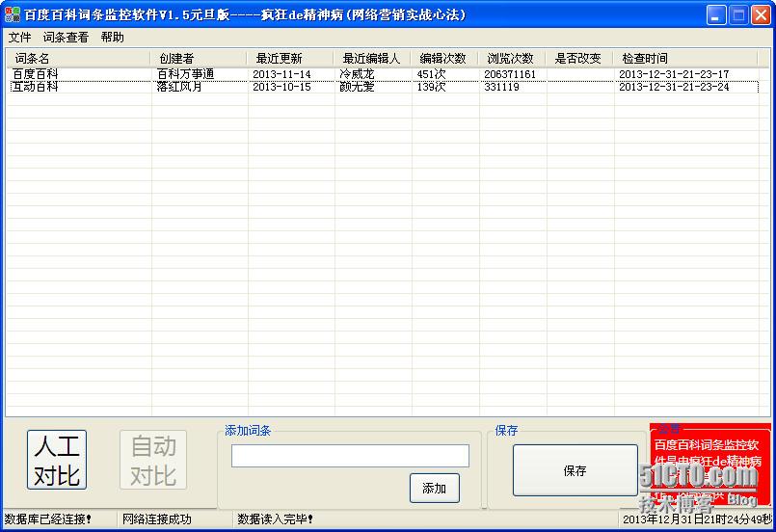The height and width of the screenshot is (532, 776).
Task: Sort by 词条名 column header
Action: [x=78, y=59]
